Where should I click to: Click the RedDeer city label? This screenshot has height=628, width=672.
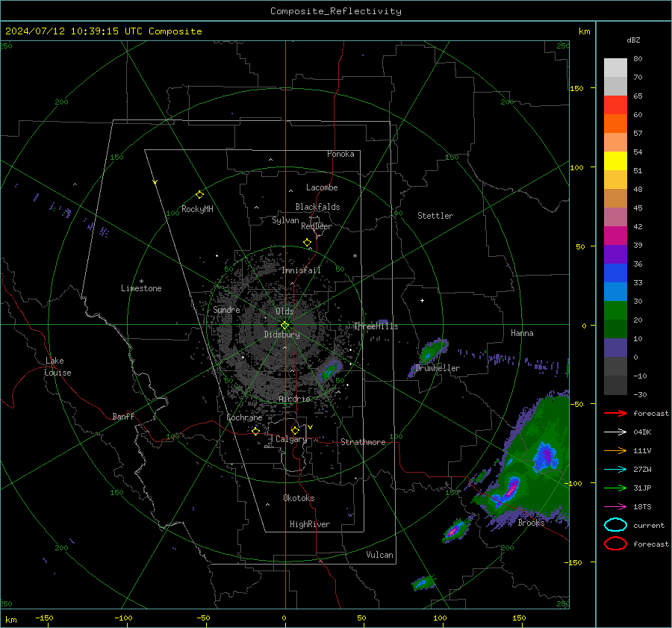317,226
